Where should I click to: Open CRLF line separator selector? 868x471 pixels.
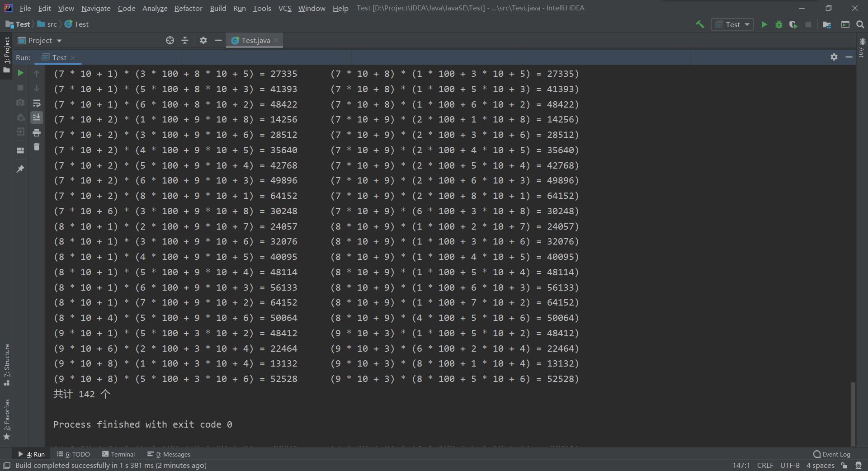pyautogui.click(x=765, y=465)
